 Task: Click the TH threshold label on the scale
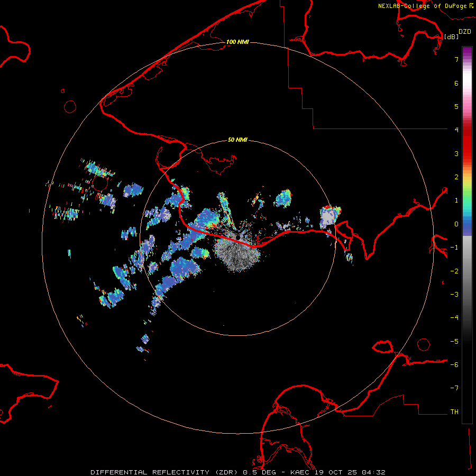coord(454,412)
